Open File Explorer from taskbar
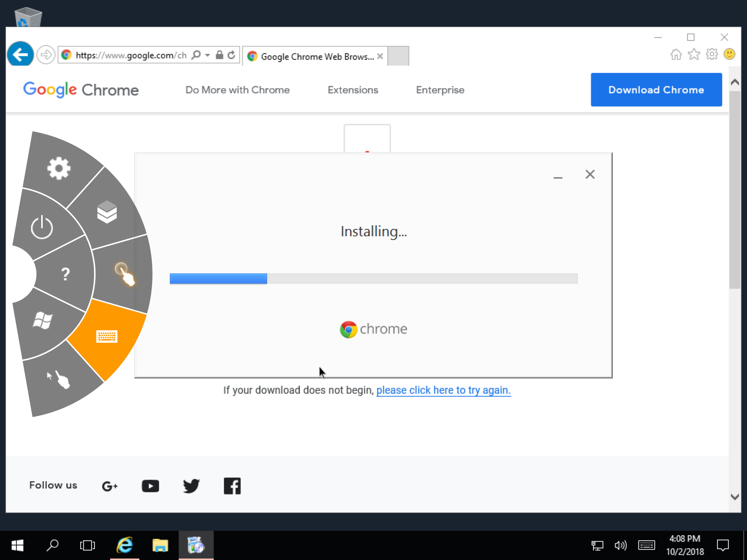747x560 pixels. coord(160,545)
